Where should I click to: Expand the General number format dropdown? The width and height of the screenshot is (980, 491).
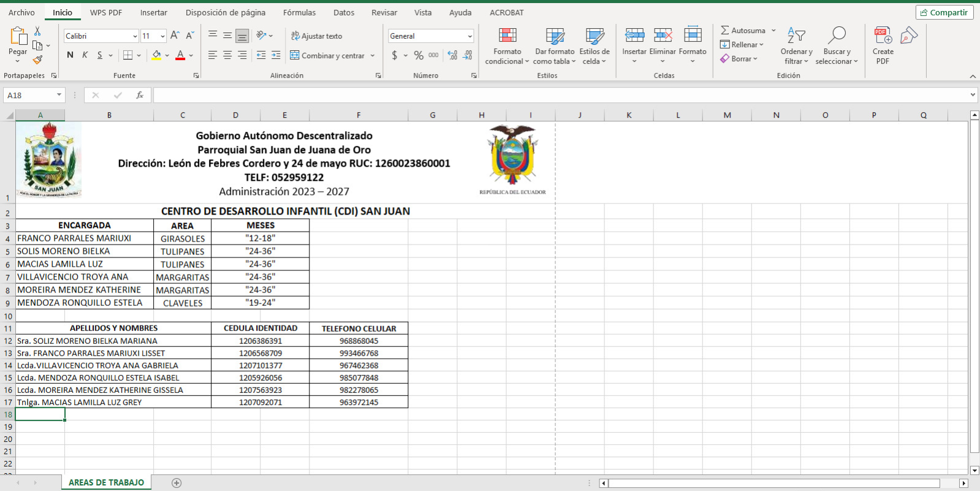pos(469,36)
